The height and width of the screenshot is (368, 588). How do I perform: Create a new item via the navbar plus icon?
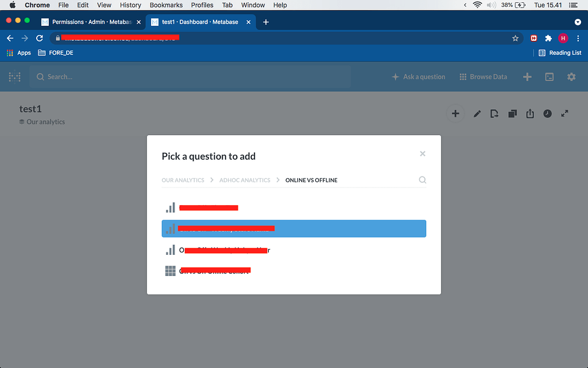pos(527,76)
